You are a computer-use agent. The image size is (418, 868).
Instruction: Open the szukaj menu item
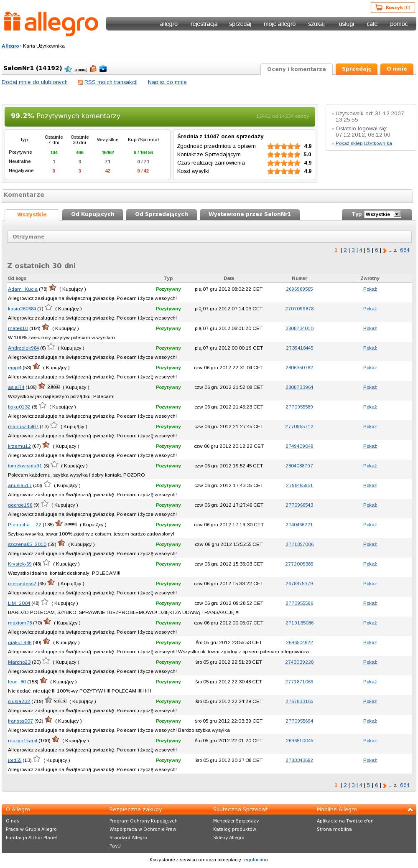[316, 24]
